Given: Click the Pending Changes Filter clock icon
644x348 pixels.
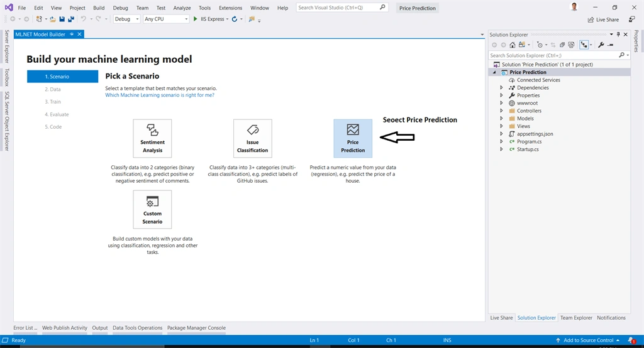Looking at the screenshot, I should pos(540,45).
